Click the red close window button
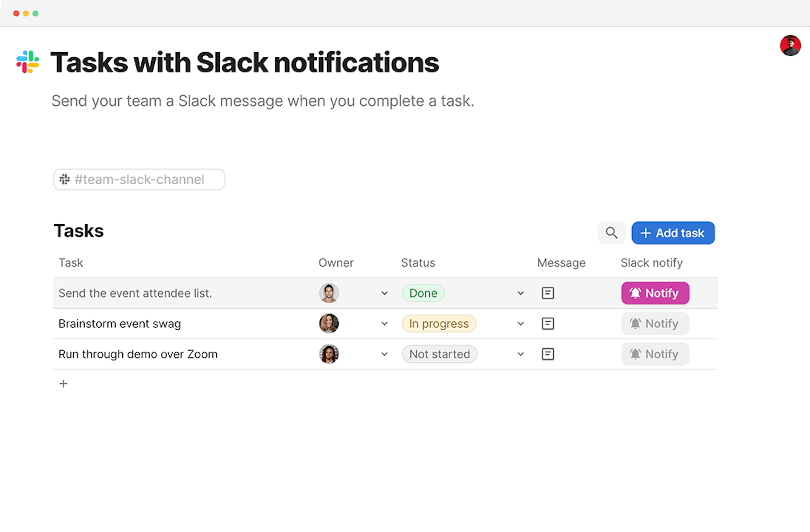Viewport: 810px width, 532px height. click(16, 13)
